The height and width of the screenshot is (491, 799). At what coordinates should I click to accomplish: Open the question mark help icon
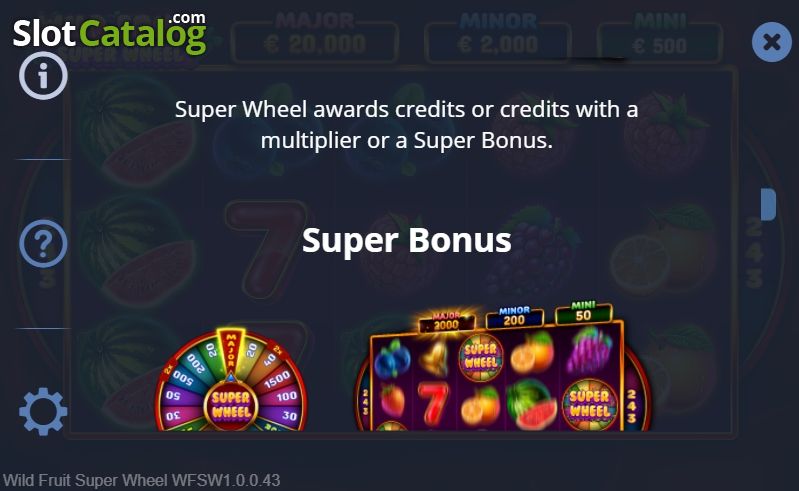43,243
